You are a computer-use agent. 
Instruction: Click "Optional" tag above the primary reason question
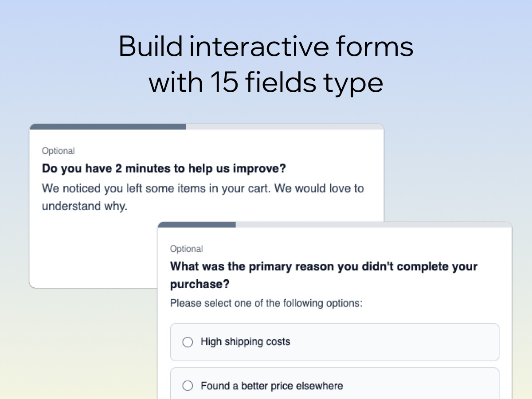point(186,249)
